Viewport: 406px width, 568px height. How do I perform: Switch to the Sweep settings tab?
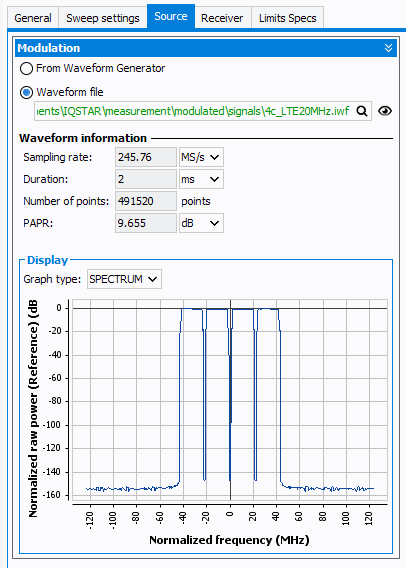[x=103, y=18]
